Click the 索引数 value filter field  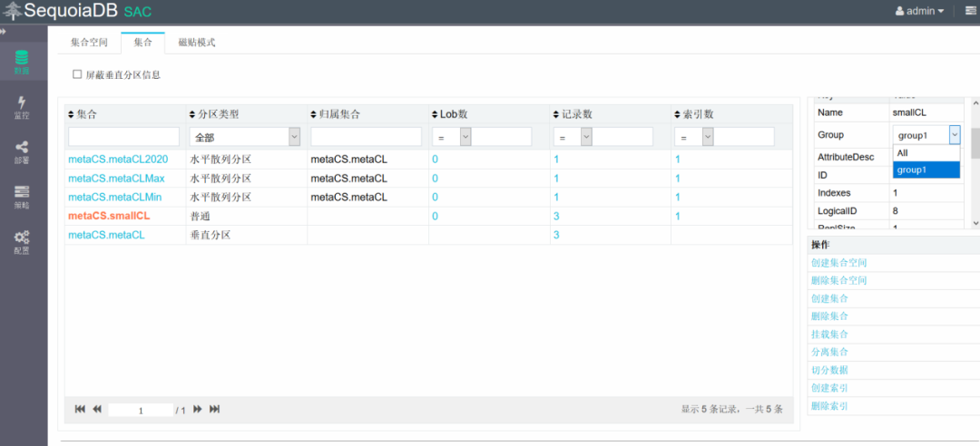click(744, 137)
